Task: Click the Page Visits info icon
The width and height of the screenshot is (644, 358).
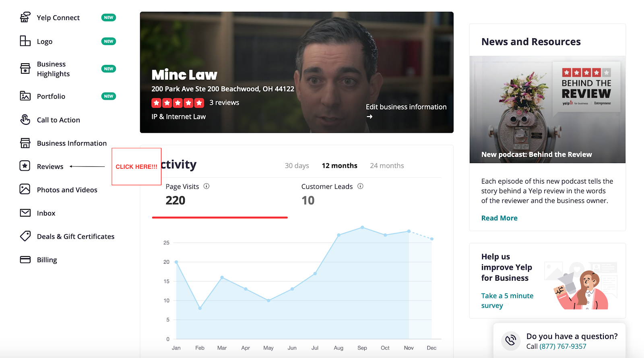Action: [x=206, y=186]
